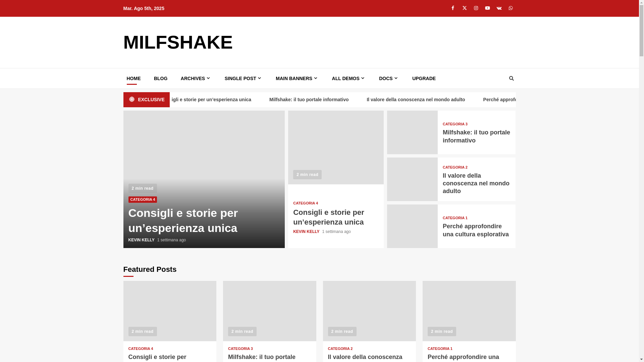The image size is (644, 362).
Task: Click thumbnail beside 'Milfshake: il tuo portale informativo'
Action: pos(412,132)
